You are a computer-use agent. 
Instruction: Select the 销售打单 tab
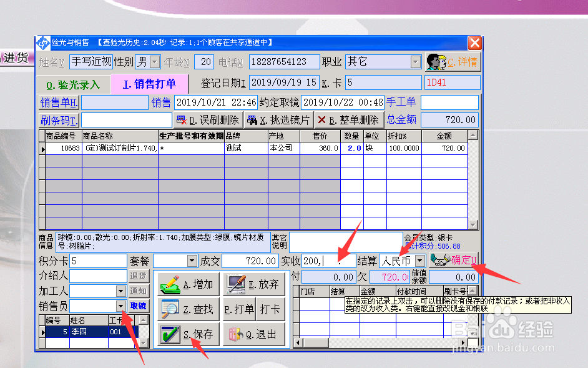150,84
